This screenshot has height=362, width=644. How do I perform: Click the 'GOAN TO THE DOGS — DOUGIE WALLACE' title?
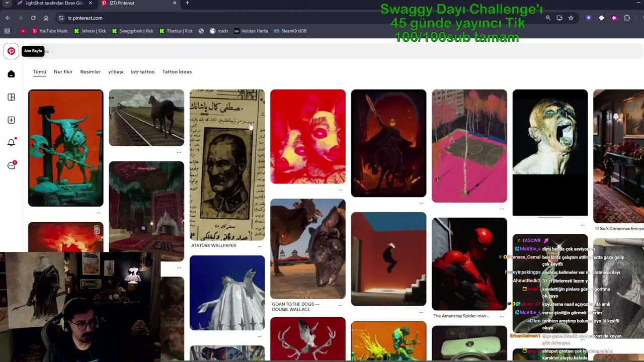pyautogui.click(x=296, y=307)
